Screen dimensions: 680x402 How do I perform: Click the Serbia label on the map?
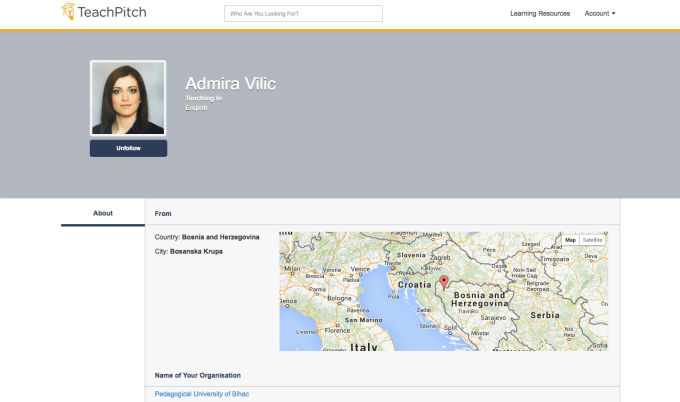545,314
